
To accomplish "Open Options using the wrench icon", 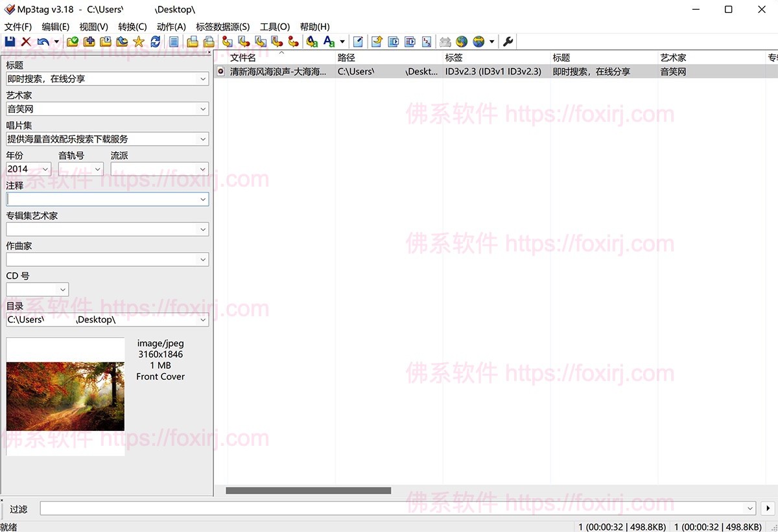I will [508, 41].
